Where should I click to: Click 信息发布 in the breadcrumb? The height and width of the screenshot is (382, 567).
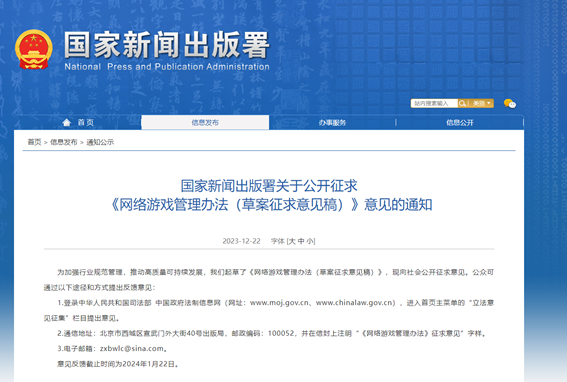click(64, 142)
